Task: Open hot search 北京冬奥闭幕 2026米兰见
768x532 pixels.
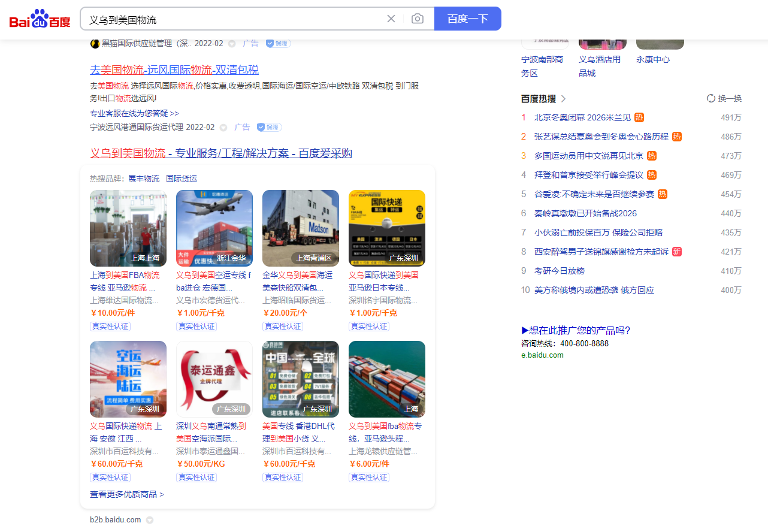Action: point(582,117)
